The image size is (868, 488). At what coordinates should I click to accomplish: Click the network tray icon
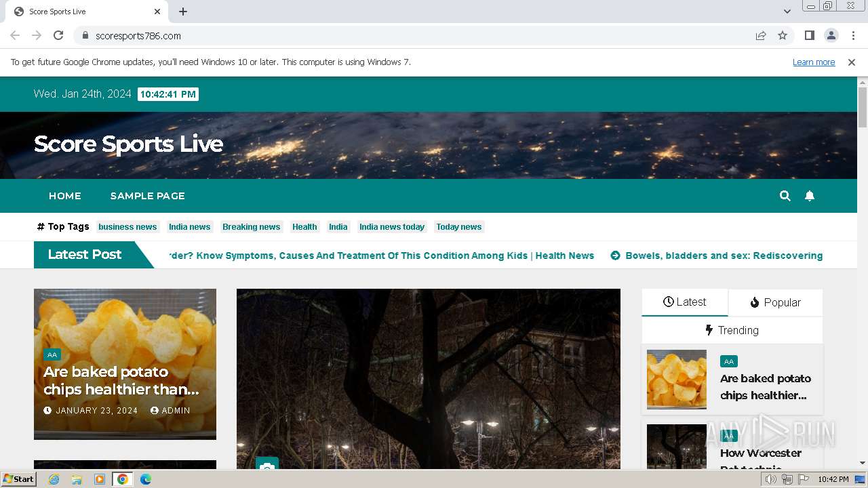(x=787, y=479)
